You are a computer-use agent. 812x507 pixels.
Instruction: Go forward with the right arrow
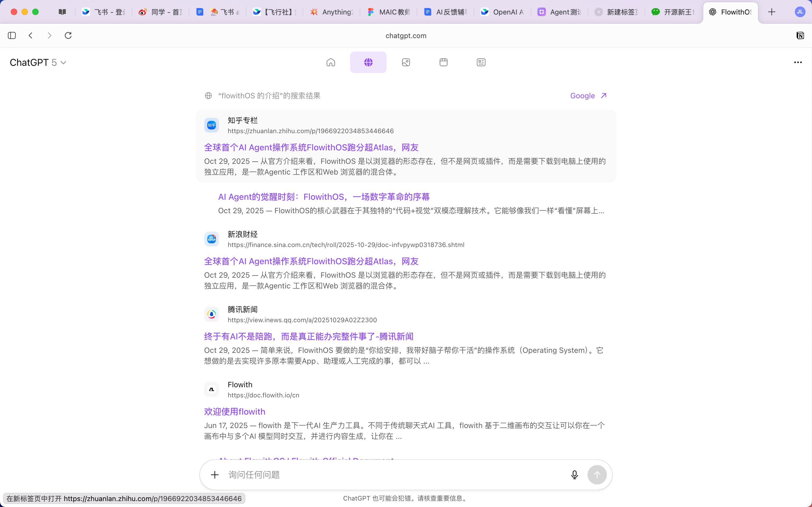pos(50,35)
